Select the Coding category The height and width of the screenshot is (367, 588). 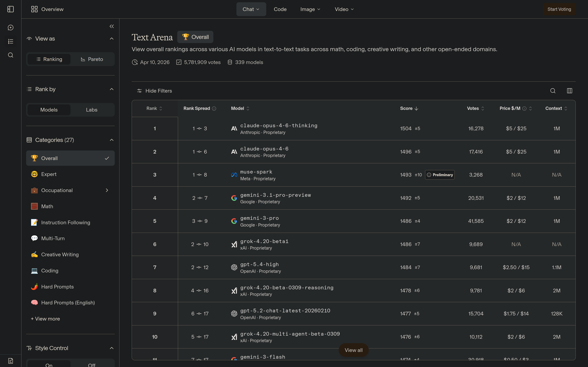point(50,271)
